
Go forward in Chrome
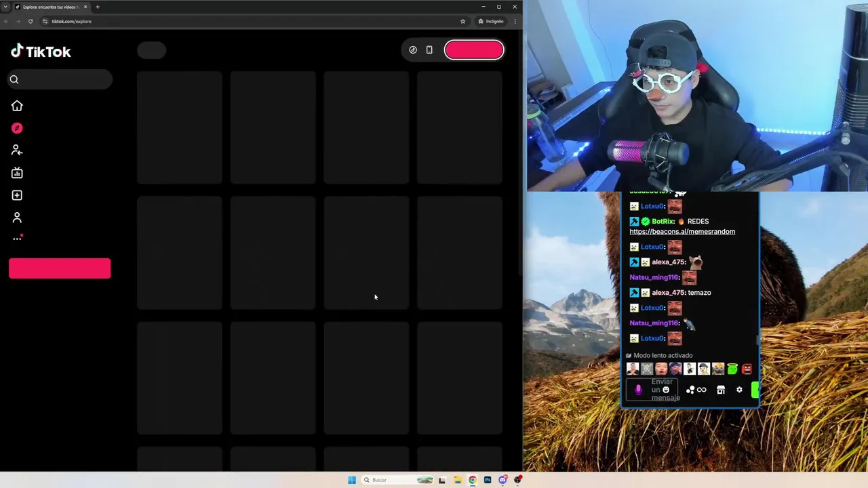click(x=18, y=21)
